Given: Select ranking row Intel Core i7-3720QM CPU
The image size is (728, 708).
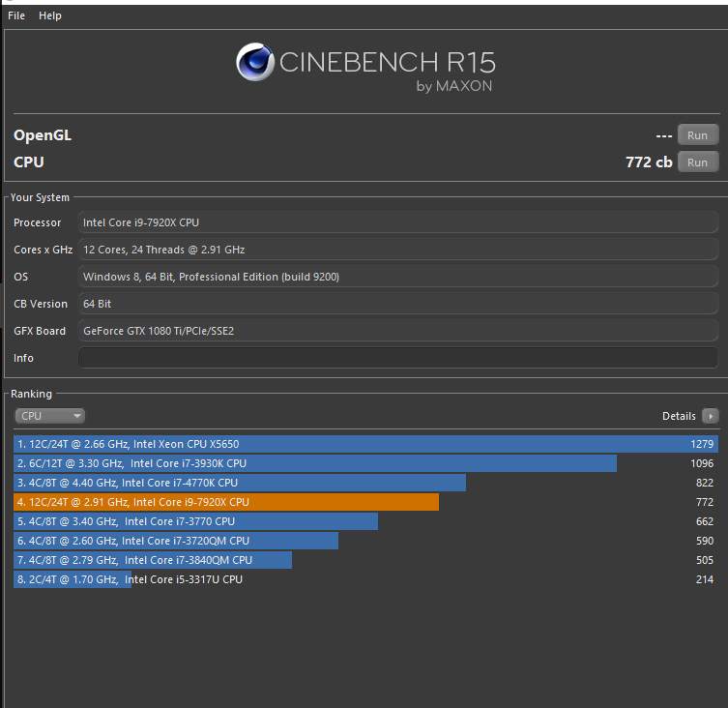Looking at the screenshot, I should click(x=365, y=541).
